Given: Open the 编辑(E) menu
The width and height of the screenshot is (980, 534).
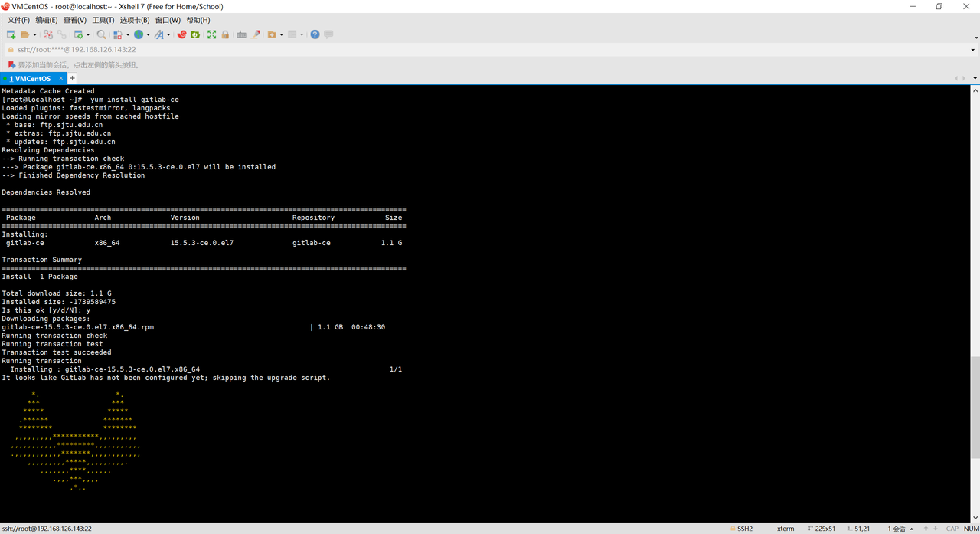Looking at the screenshot, I should [x=47, y=20].
